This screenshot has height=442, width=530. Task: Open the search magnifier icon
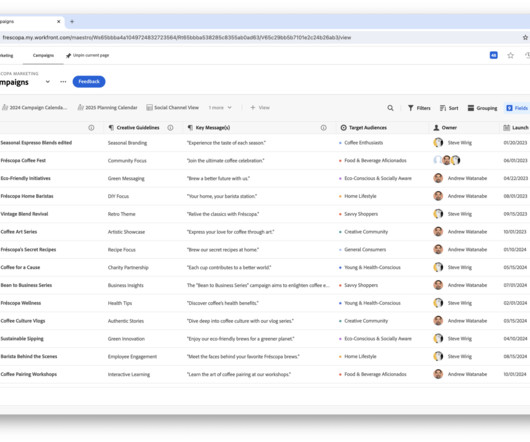click(390, 108)
